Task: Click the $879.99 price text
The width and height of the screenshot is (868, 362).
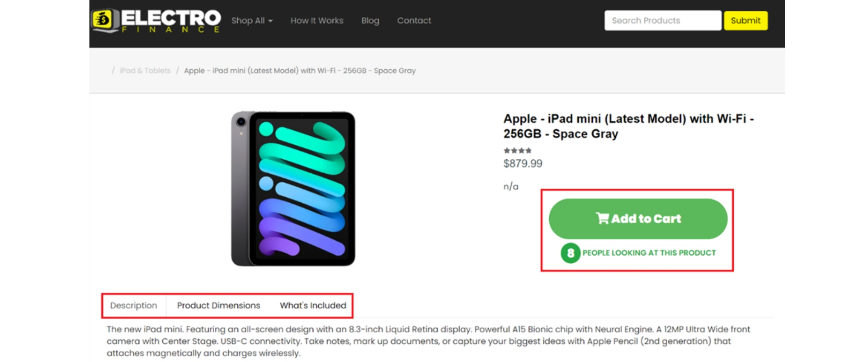Action: click(523, 164)
